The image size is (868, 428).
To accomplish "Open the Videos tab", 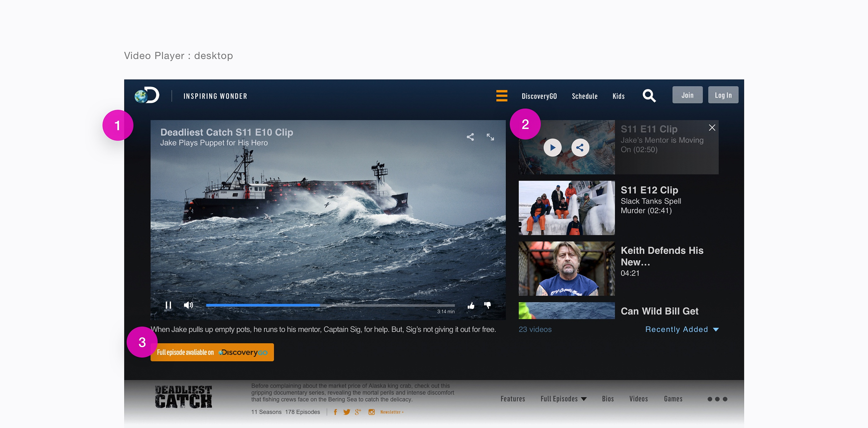I will [x=638, y=399].
